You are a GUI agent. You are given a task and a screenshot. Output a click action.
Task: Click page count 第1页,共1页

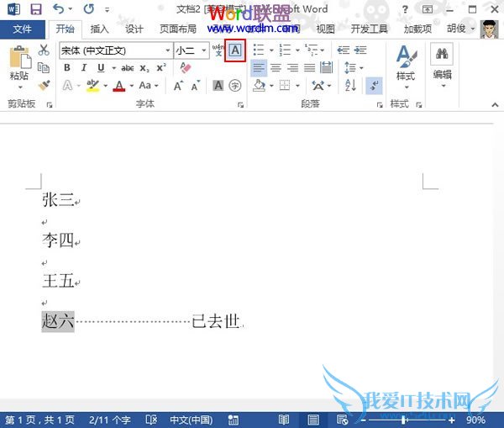[x=39, y=420]
